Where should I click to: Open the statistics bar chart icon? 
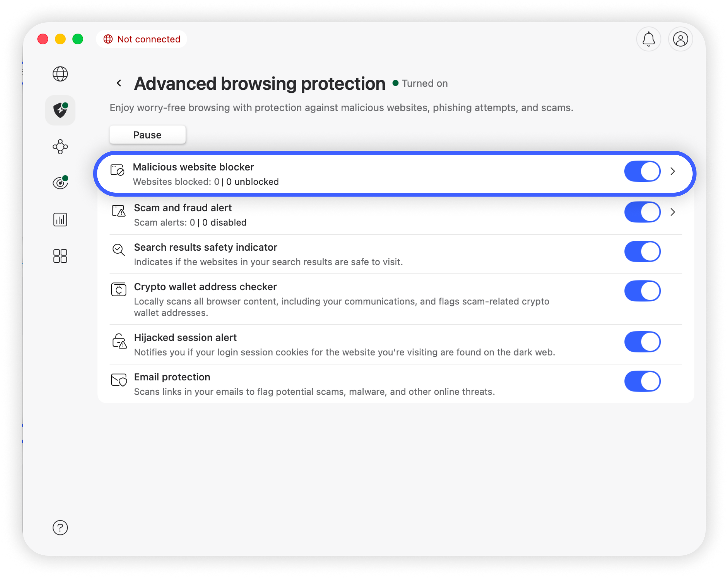coord(60,220)
